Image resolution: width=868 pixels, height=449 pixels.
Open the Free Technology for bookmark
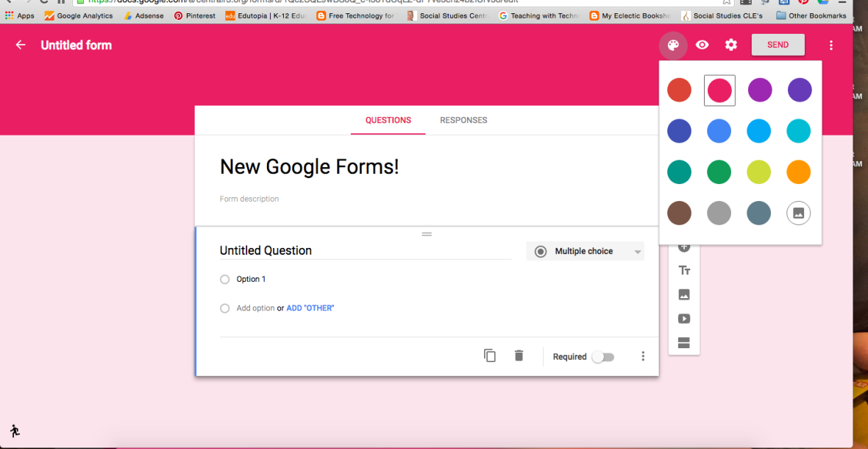(x=357, y=16)
